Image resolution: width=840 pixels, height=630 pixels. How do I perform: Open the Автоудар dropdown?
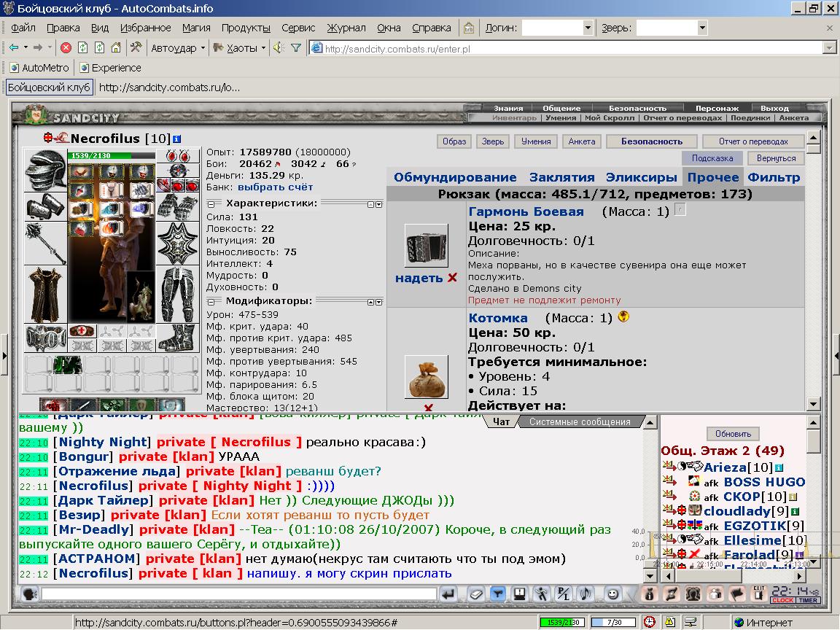[x=178, y=47]
